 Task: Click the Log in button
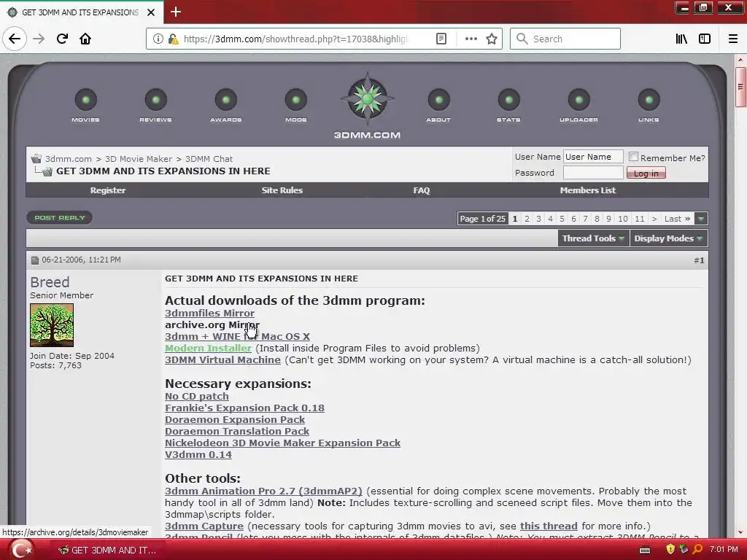point(646,174)
